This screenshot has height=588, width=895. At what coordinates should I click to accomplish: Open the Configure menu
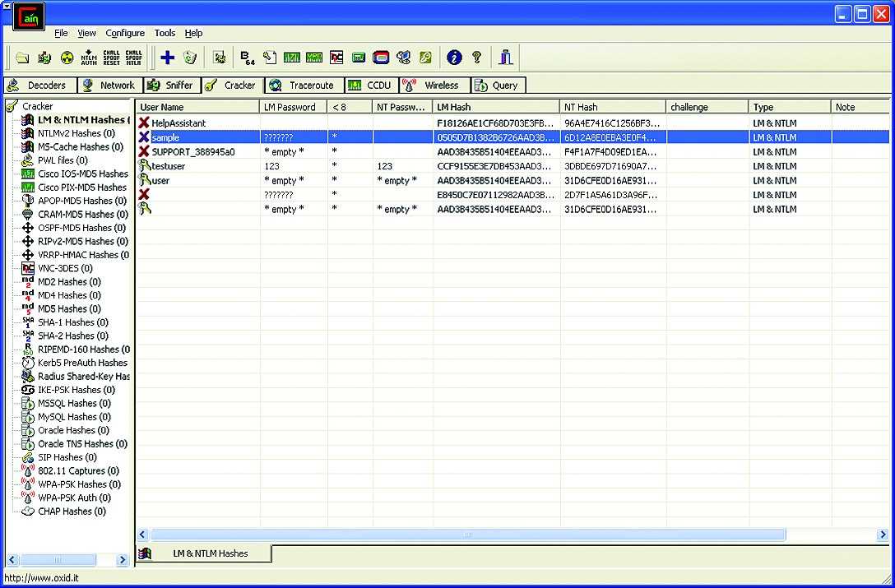tap(125, 33)
